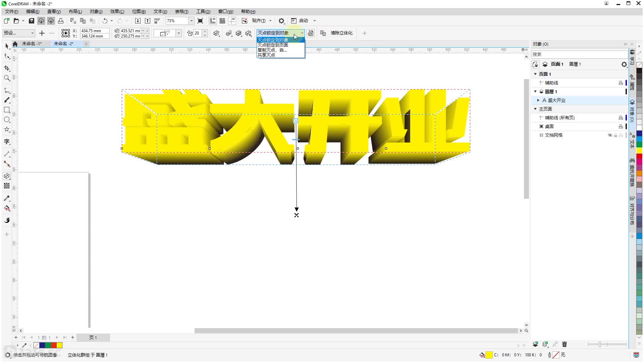
Task: Click the Welcome screen home button
Action: coord(15,44)
